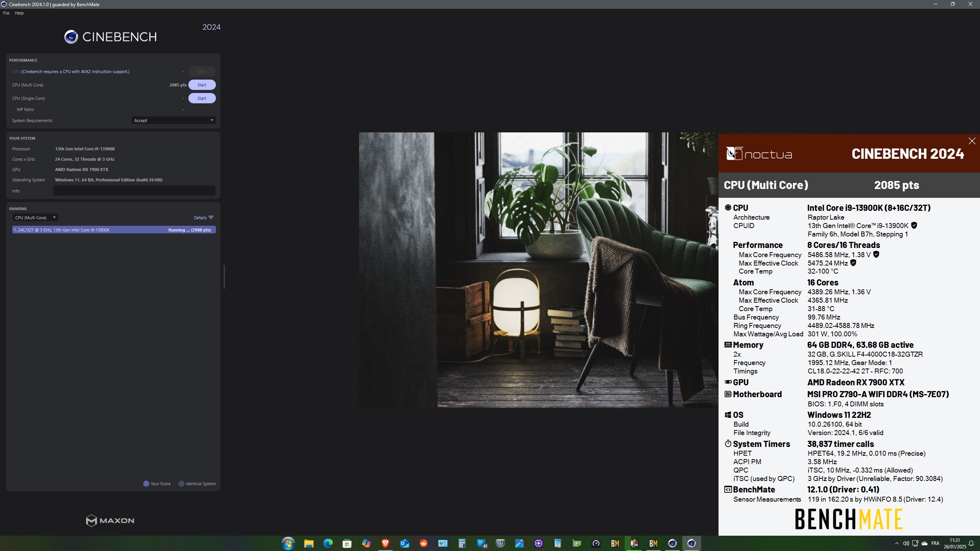Click the CPU chip icon in BenchMate

pyautogui.click(x=728, y=207)
